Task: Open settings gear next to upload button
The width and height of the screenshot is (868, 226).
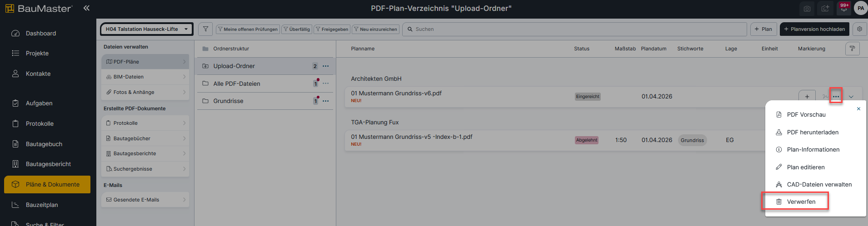Action: [x=859, y=29]
